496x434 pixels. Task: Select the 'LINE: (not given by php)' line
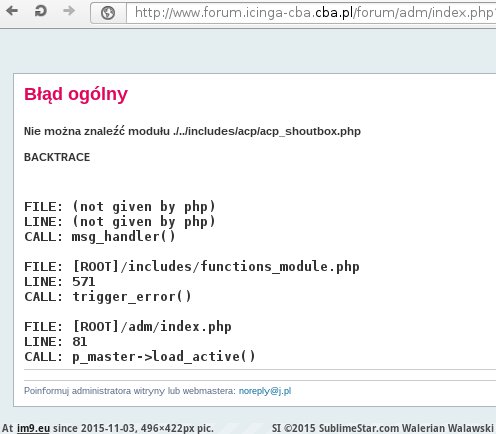point(120,222)
